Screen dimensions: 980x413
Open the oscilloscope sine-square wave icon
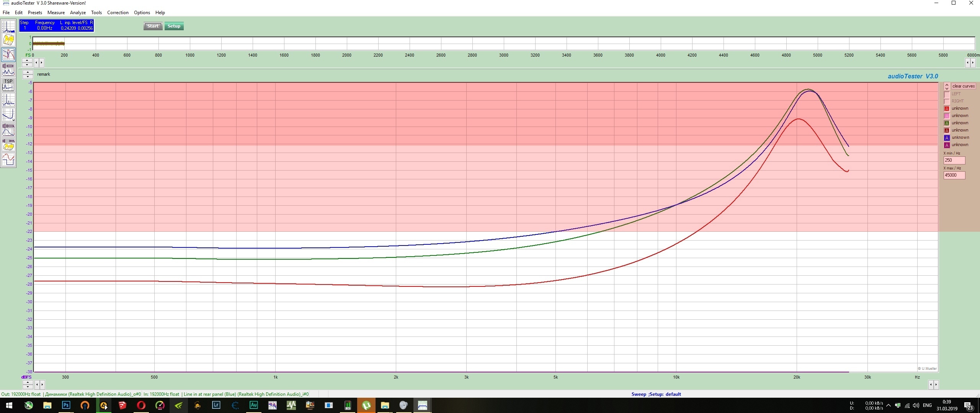8,159
